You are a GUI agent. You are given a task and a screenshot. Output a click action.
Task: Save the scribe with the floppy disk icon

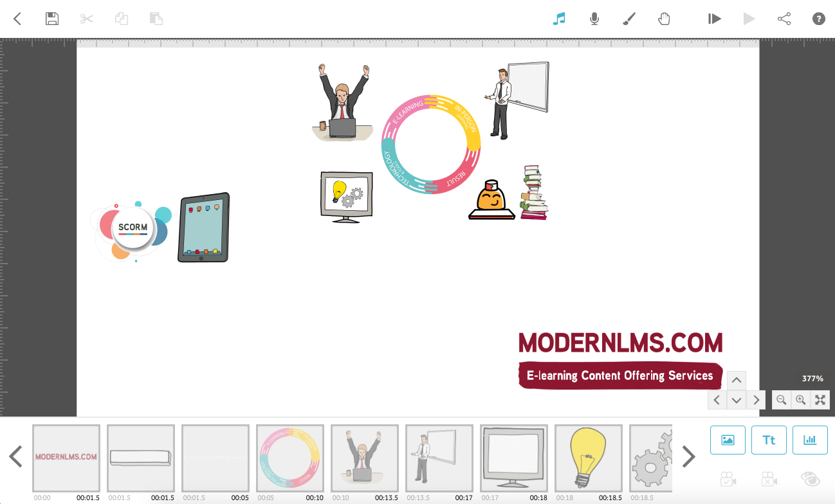click(x=52, y=19)
